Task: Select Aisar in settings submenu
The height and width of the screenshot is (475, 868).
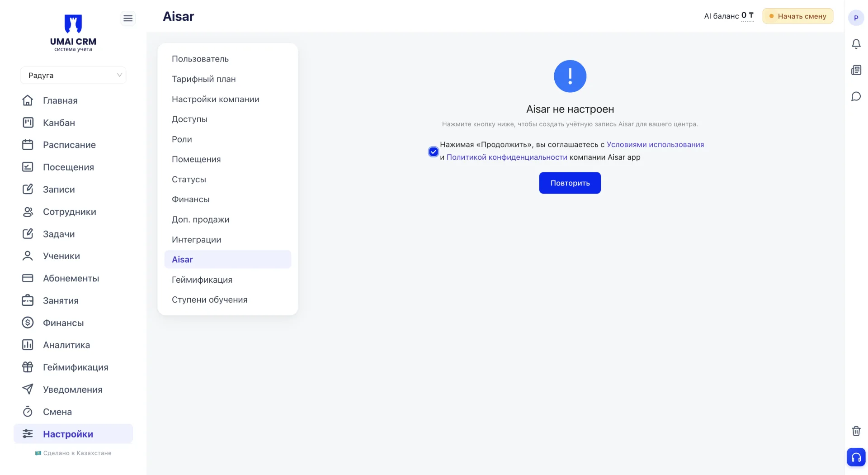Action: click(x=228, y=260)
